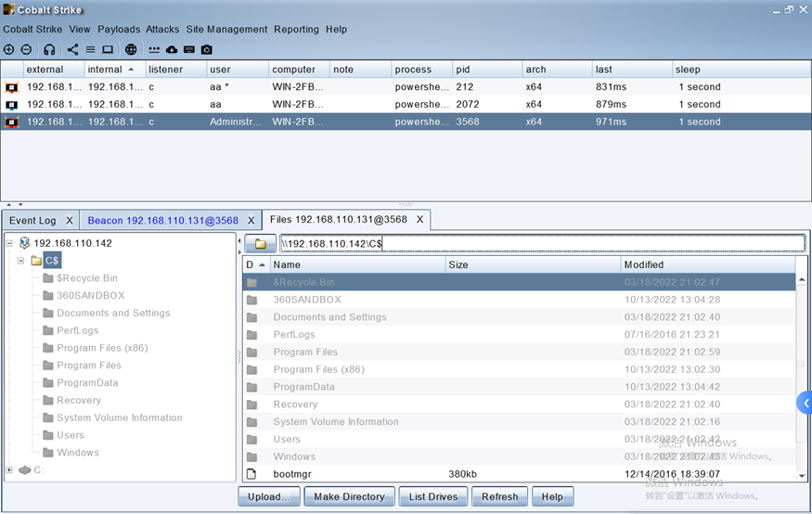Viewport: 812px width, 514px height.
Task: Sort file list by Size column
Action: coord(533,264)
